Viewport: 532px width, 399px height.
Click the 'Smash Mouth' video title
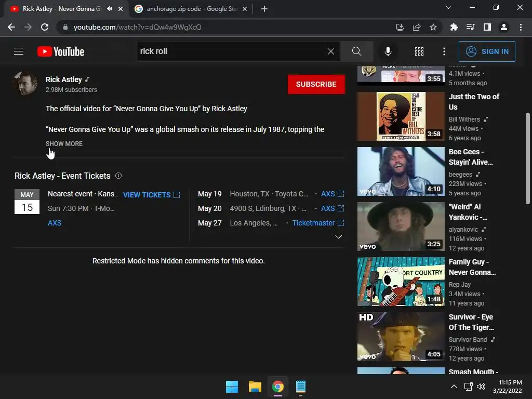point(473,371)
